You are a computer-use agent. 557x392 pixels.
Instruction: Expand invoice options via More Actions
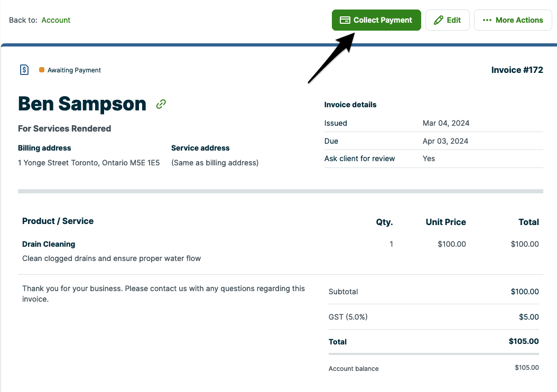[x=513, y=20]
